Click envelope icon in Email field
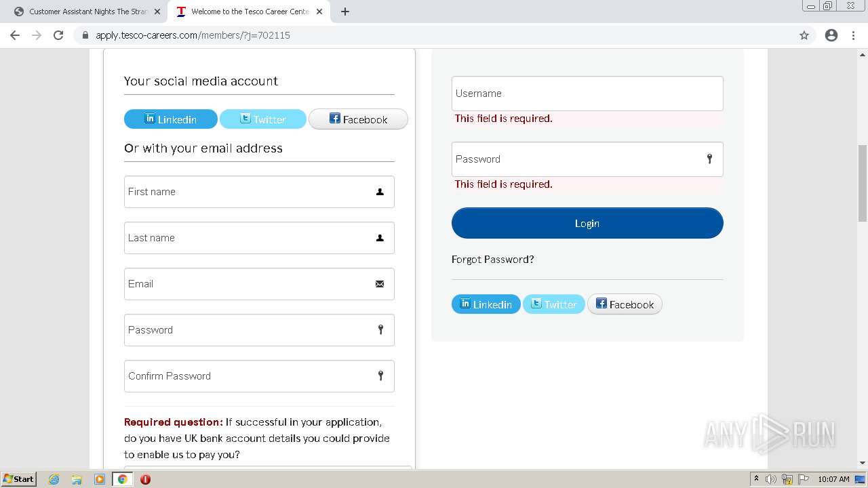The height and width of the screenshot is (488, 868). click(x=380, y=284)
